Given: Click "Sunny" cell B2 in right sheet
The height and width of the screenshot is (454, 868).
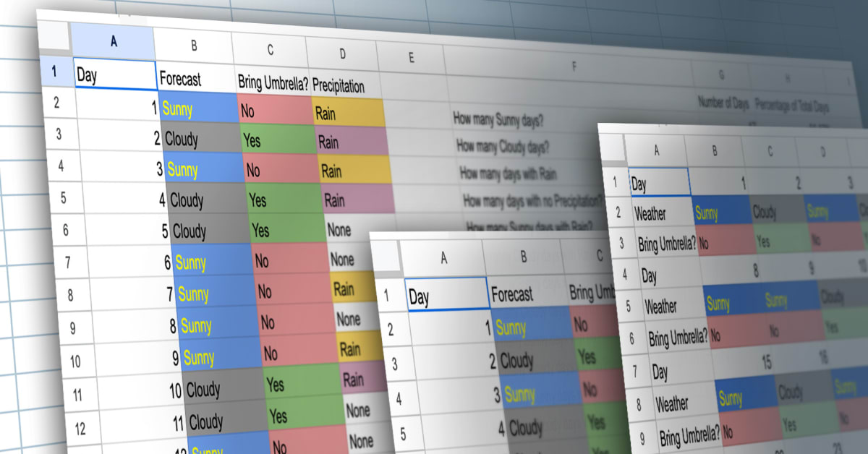Looking at the screenshot, I should click(x=720, y=212).
